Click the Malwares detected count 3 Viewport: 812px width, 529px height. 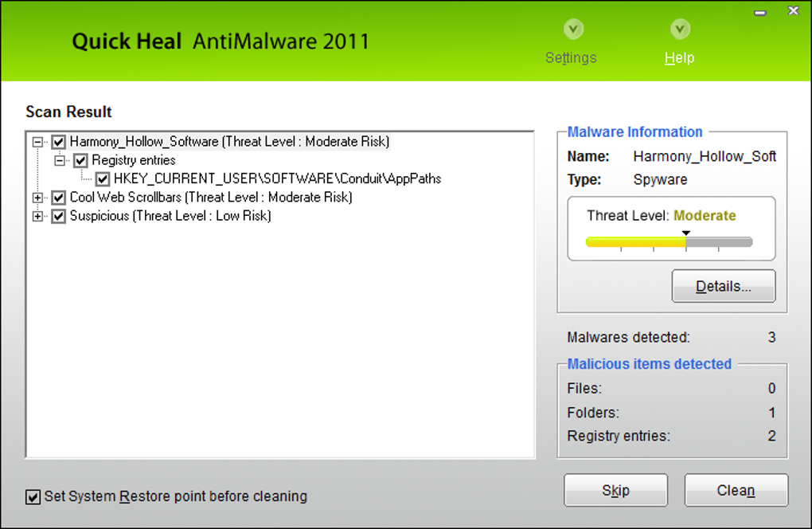point(771,338)
